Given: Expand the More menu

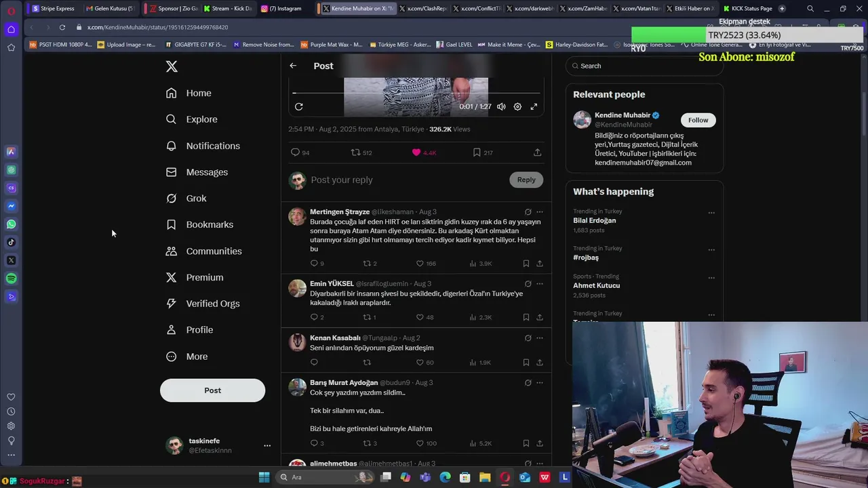Looking at the screenshot, I should click(x=187, y=357).
